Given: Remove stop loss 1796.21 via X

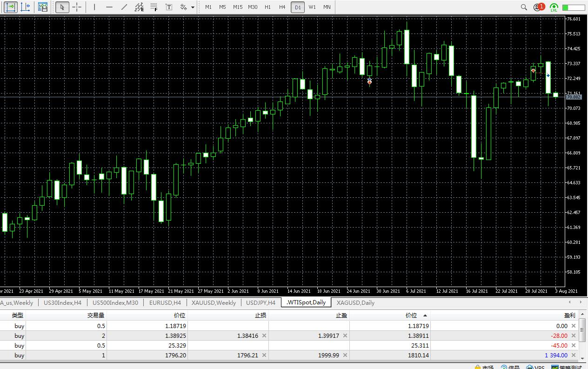Looking at the screenshot, I should click(x=264, y=355).
